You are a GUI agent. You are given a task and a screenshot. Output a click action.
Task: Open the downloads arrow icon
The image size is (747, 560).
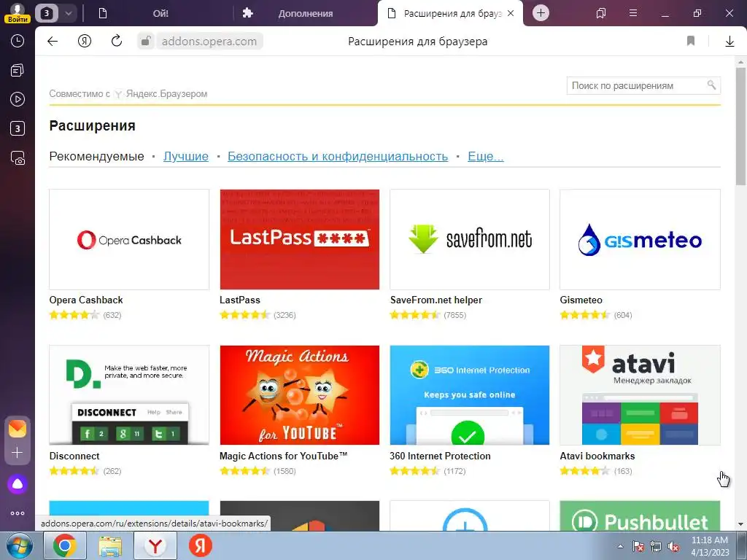(x=729, y=42)
